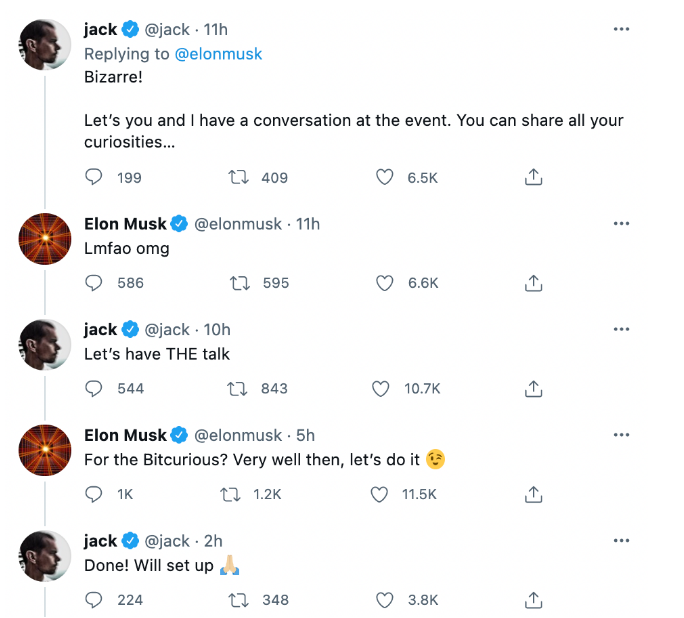Share jack's "Bizarre!" tweet
Screen dimensions: 684x618
534,177
